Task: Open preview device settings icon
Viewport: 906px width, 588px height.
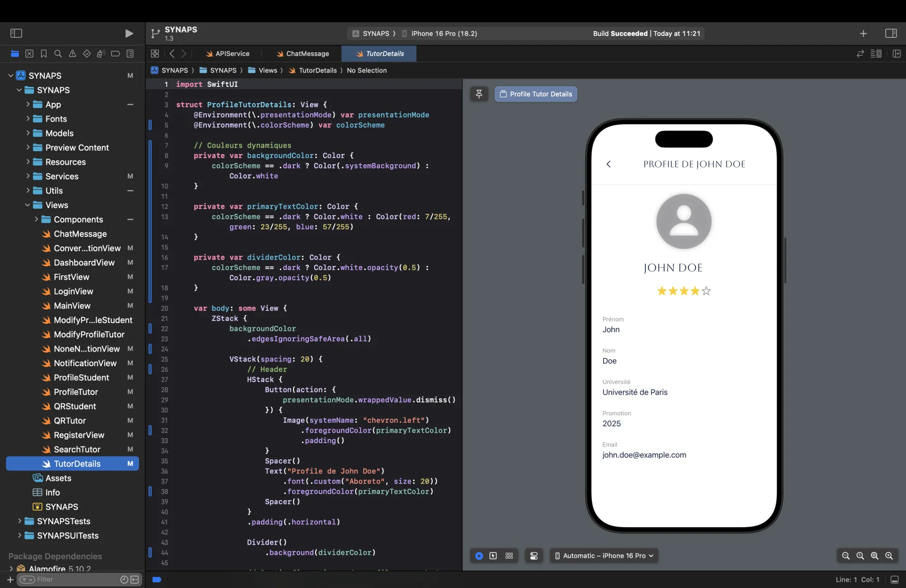Action: [x=534, y=556]
